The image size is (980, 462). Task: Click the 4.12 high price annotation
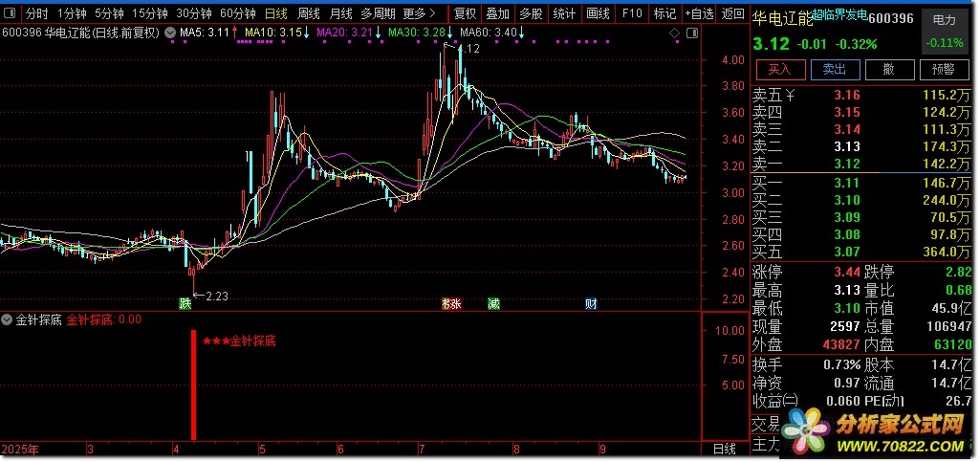(x=468, y=49)
